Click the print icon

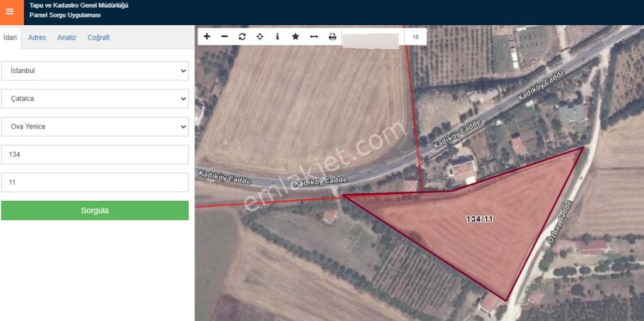pyautogui.click(x=332, y=37)
